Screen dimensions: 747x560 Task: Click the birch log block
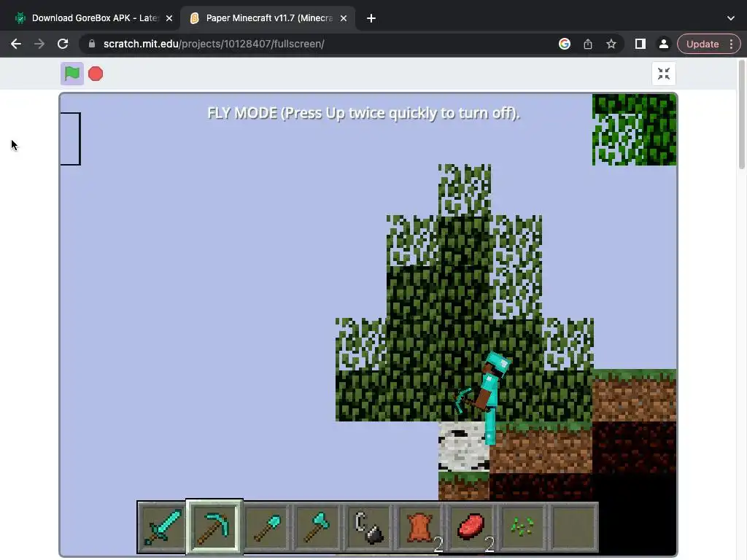(x=463, y=447)
